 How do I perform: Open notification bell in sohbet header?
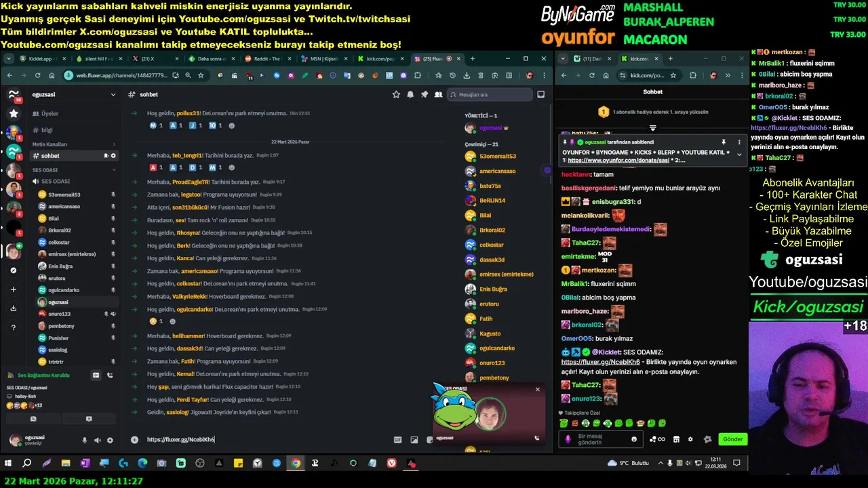[x=410, y=95]
